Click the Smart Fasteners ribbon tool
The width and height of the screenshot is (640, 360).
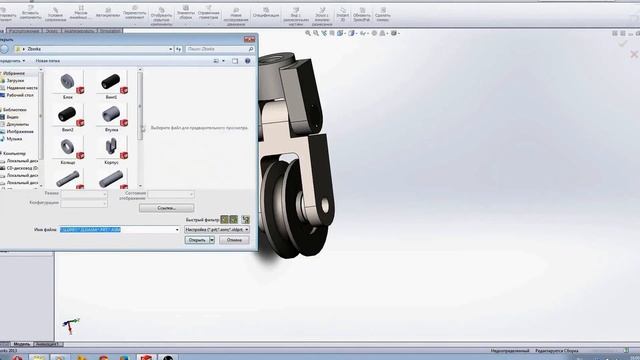click(x=108, y=13)
